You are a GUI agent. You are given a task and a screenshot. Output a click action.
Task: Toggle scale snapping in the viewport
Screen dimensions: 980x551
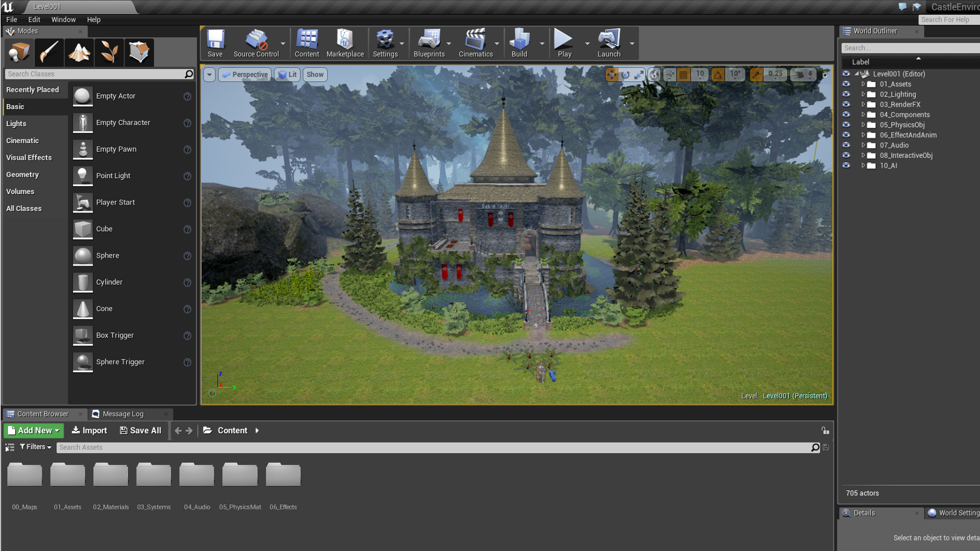pyautogui.click(x=756, y=75)
